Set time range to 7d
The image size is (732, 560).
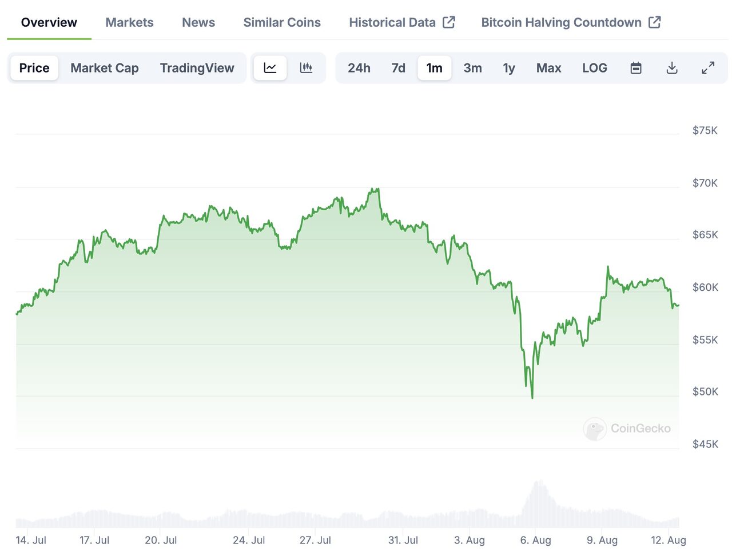[399, 68]
